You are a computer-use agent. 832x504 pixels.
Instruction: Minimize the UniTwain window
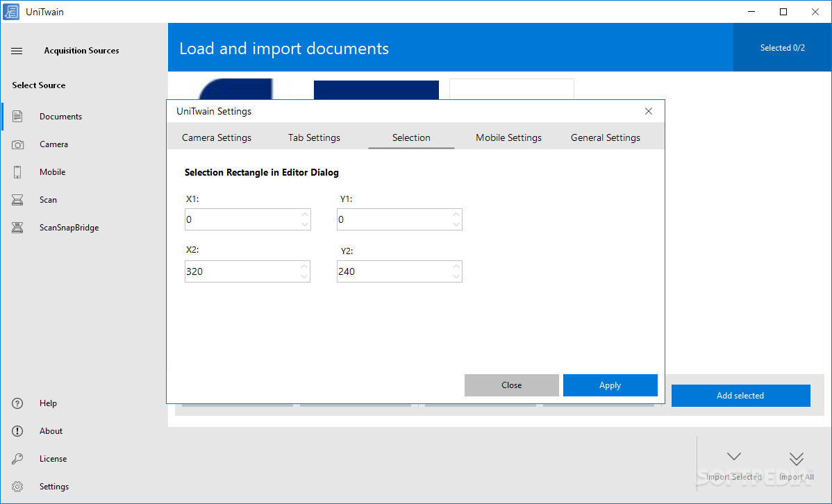(751, 12)
